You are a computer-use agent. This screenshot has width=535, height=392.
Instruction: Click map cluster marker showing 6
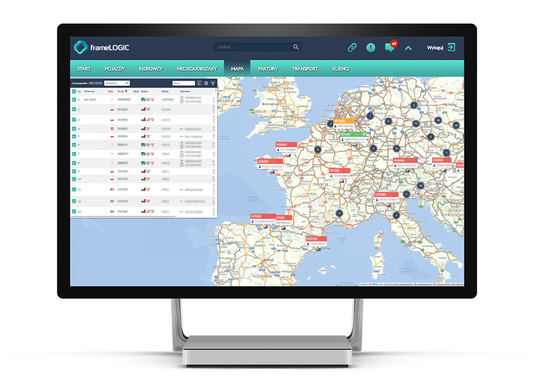pyautogui.click(x=388, y=121)
